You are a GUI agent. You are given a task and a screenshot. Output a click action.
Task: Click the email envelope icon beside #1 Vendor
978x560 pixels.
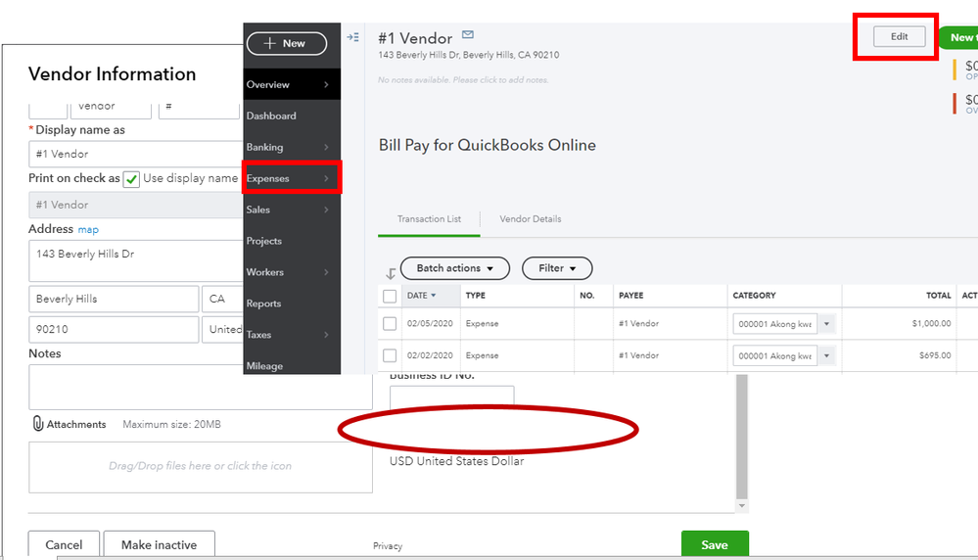[x=468, y=34]
